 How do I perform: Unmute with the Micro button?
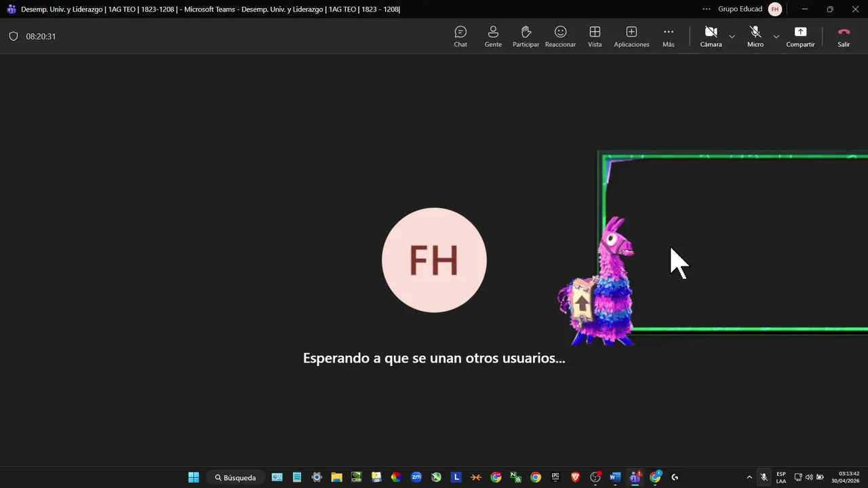click(755, 37)
